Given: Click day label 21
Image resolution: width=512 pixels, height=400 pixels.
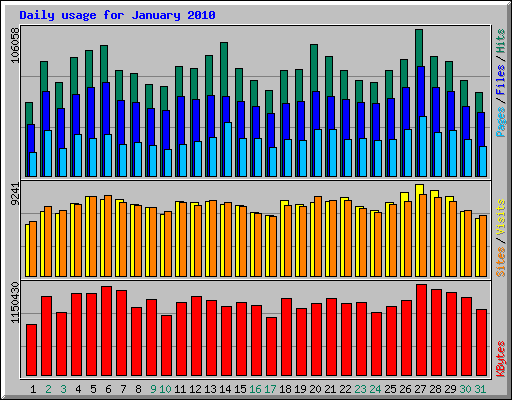Looking at the screenshot, I should click(x=330, y=389).
